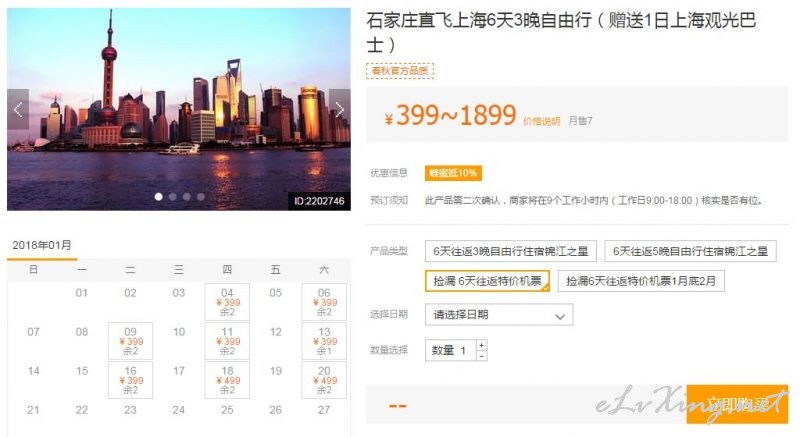Viewport: 800px width, 437px height.
Task: Click calendar date 21
Action: coord(33,409)
